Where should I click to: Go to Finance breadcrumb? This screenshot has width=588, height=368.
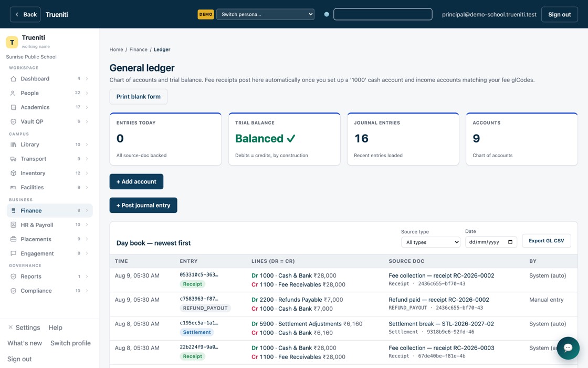click(x=139, y=49)
